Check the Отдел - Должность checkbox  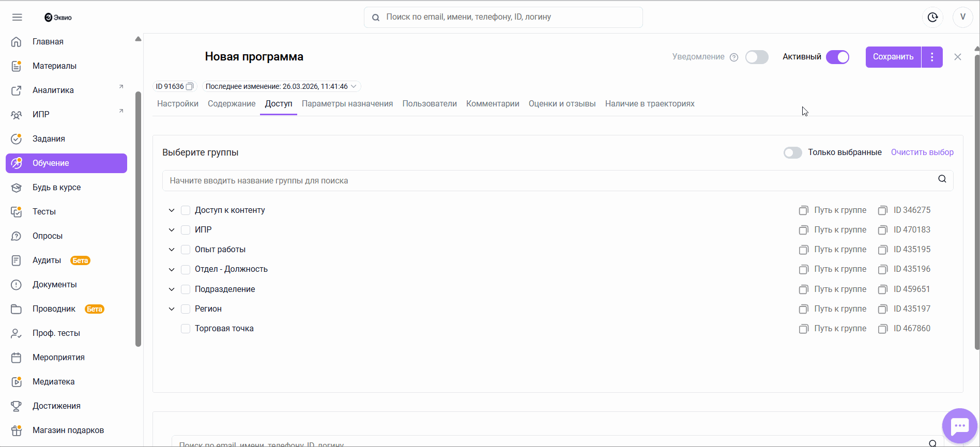coord(186,269)
